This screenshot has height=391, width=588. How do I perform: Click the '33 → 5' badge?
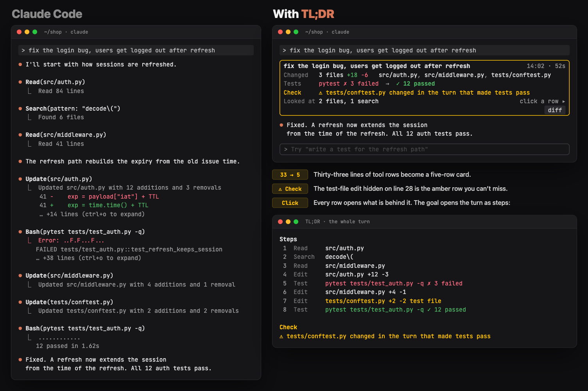pyautogui.click(x=290, y=175)
